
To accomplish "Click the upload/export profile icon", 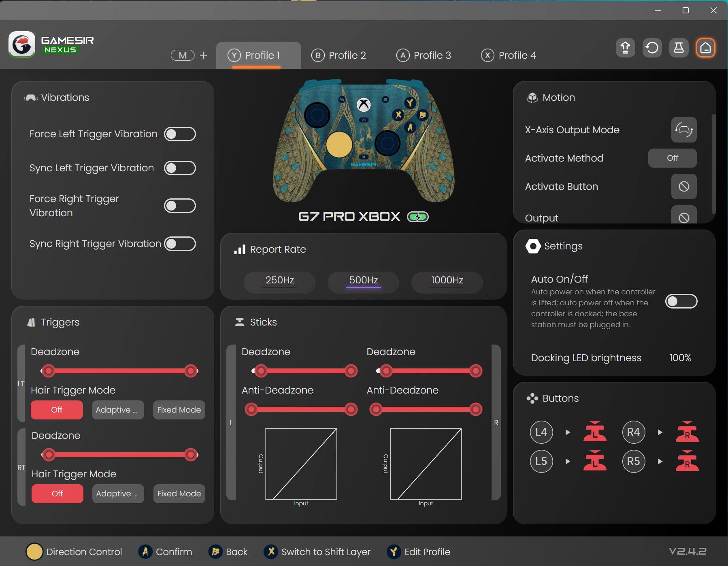I will click(x=625, y=48).
